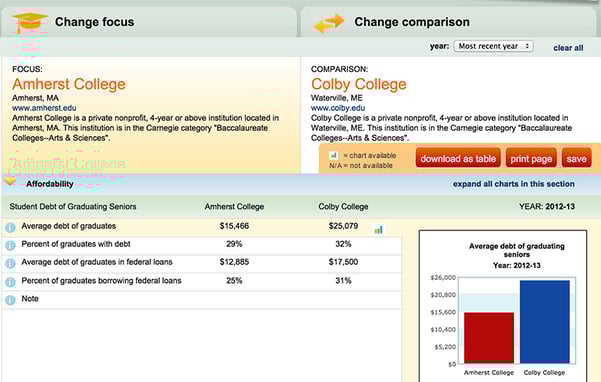601x382 pixels.
Task: Click info icon beside Average debt in federal loans
Action: (x=10, y=263)
